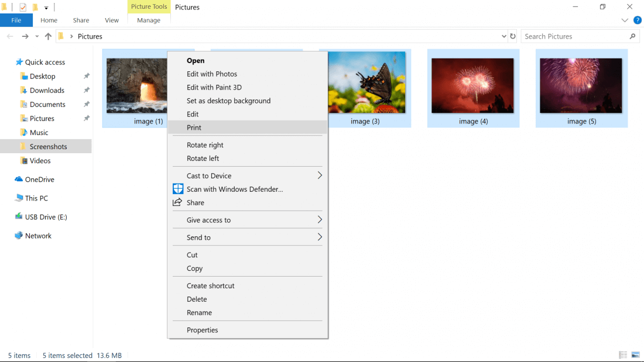
Task: Click Copy in the context menu
Action: (x=247, y=268)
